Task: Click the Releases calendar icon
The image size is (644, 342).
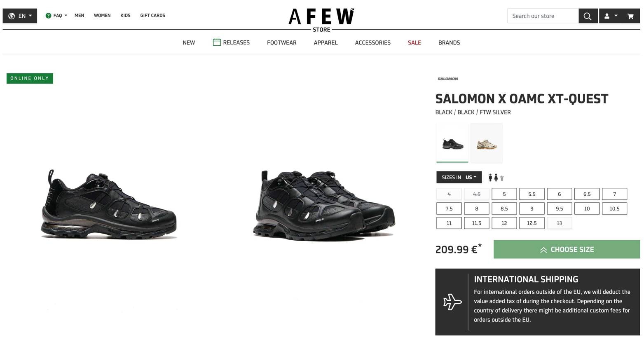Action: pos(217,42)
